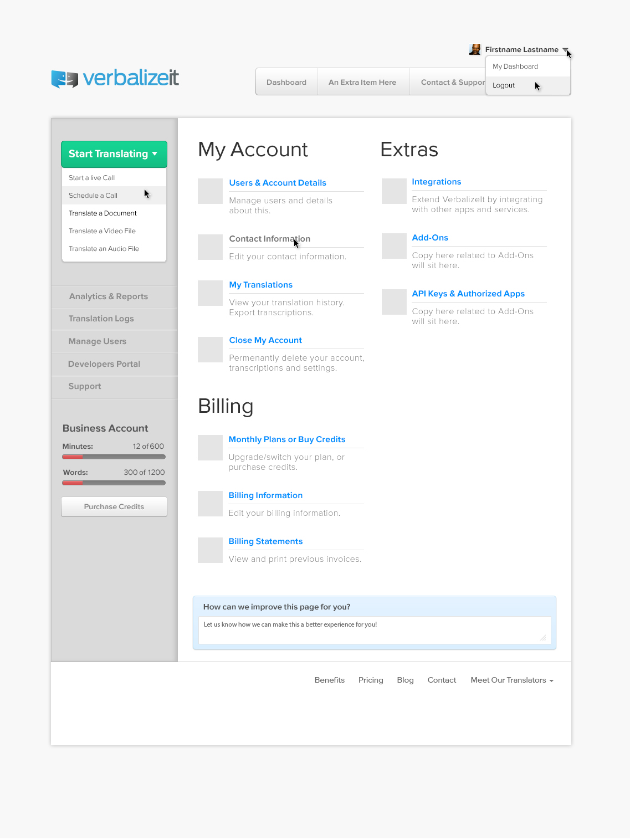This screenshot has width=630, height=840.
Task: Click the Add-Ons placeholder icon
Action: pos(394,246)
